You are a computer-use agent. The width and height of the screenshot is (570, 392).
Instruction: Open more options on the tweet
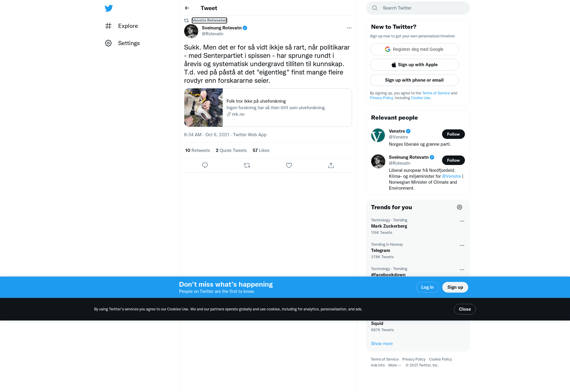coord(349,28)
